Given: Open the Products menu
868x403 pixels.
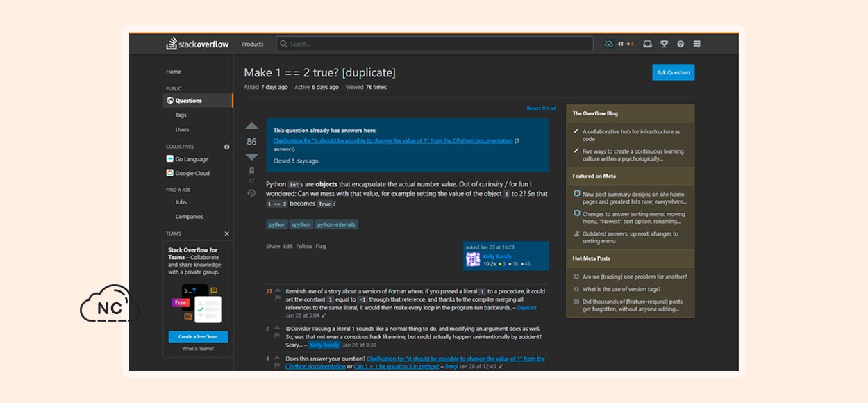Looking at the screenshot, I should coord(252,44).
